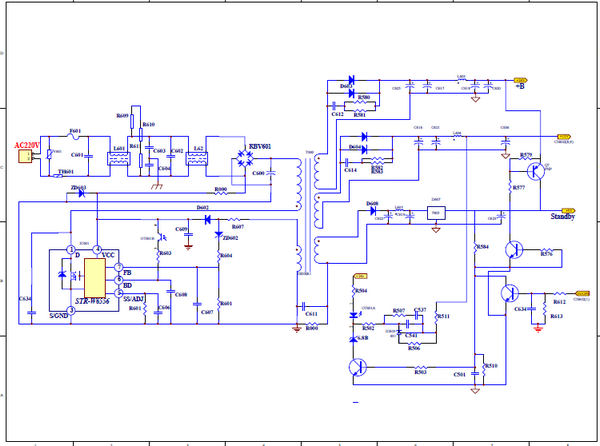600x446 pixels.
Task: Click the transistor connected to R576
Action: pos(517,250)
